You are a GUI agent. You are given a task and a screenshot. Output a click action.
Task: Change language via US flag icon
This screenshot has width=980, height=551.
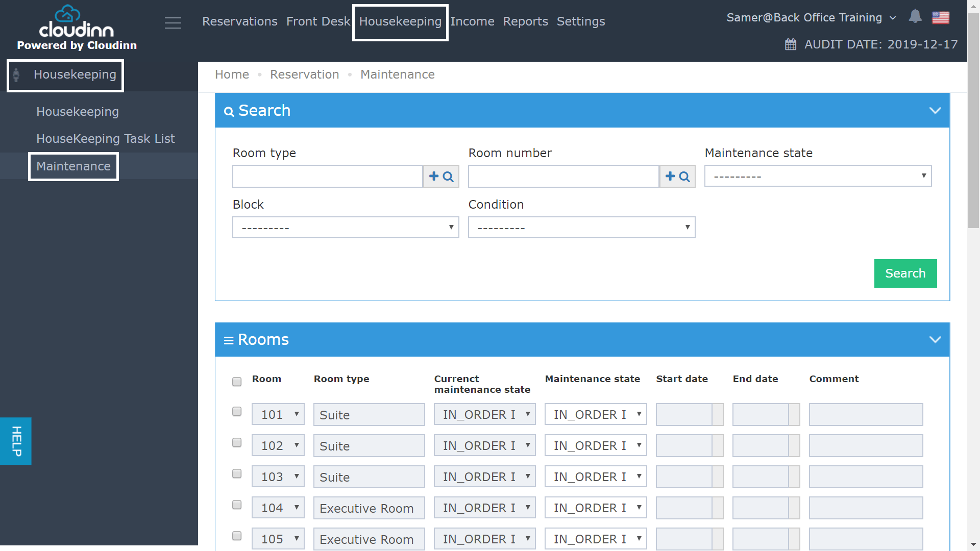(x=941, y=17)
